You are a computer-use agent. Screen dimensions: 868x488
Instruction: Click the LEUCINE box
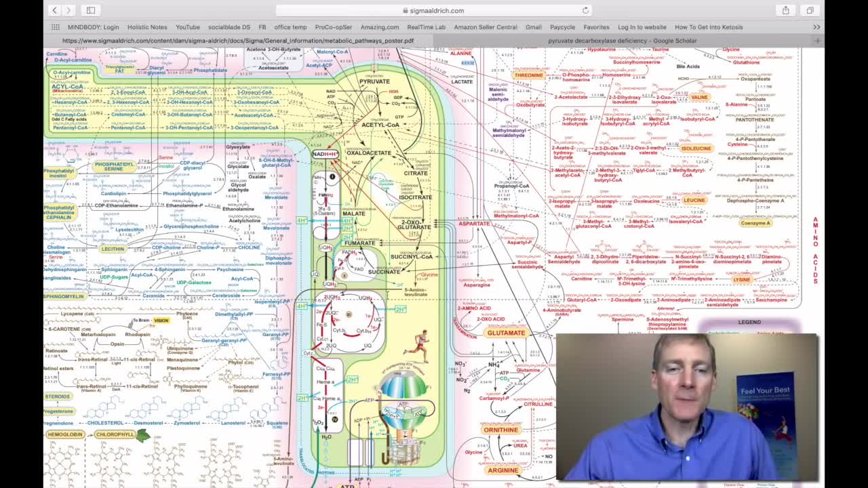click(694, 201)
